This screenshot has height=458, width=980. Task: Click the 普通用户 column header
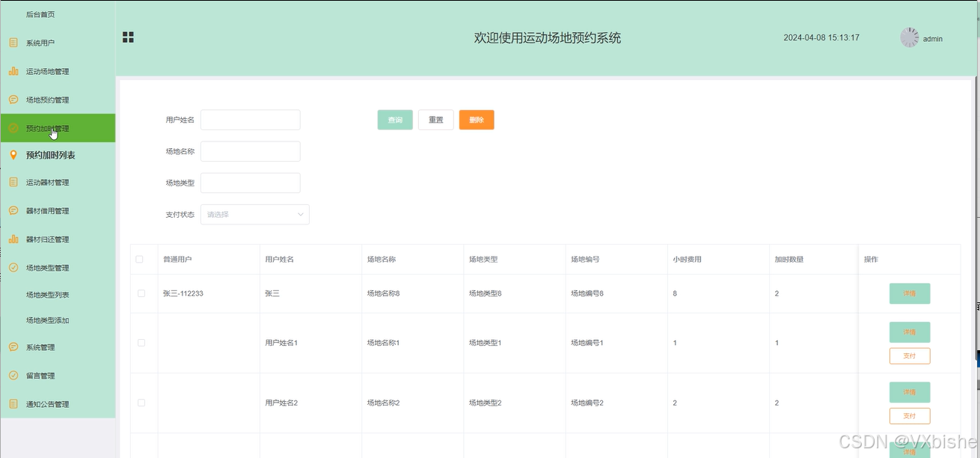177,260
